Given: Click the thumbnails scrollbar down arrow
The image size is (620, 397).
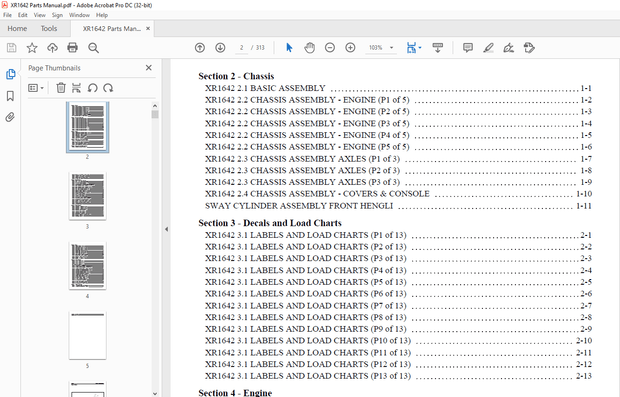Looking at the screenshot, I should click(x=155, y=393).
